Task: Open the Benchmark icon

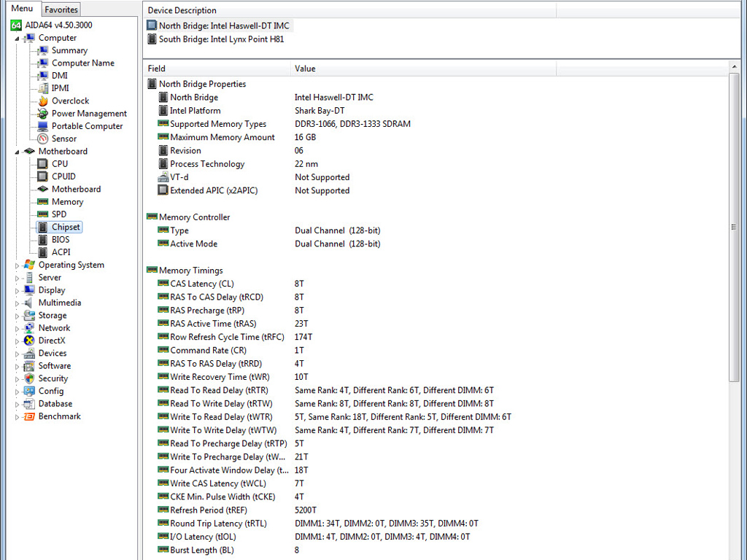Action: (29, 416)
